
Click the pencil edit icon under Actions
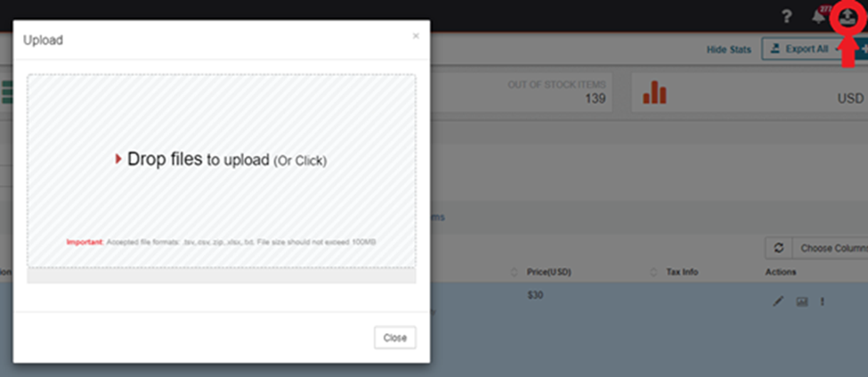778,301
